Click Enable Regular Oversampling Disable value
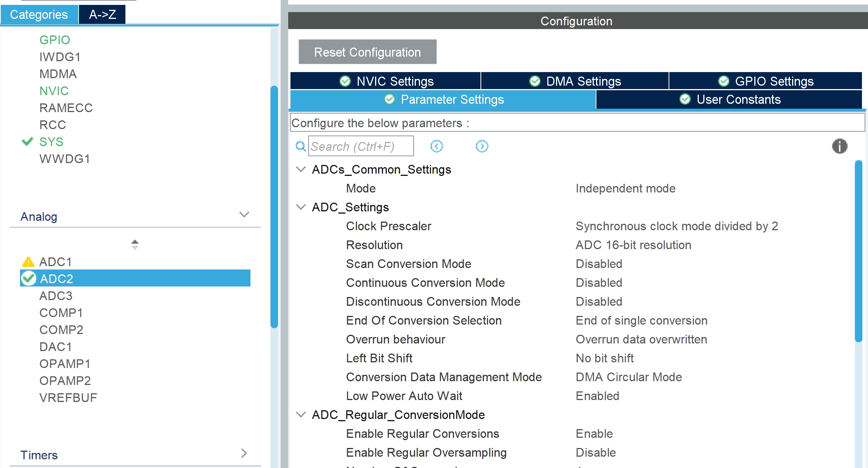The height and width of the screenshot is (468, 868). tap(596, 453)
